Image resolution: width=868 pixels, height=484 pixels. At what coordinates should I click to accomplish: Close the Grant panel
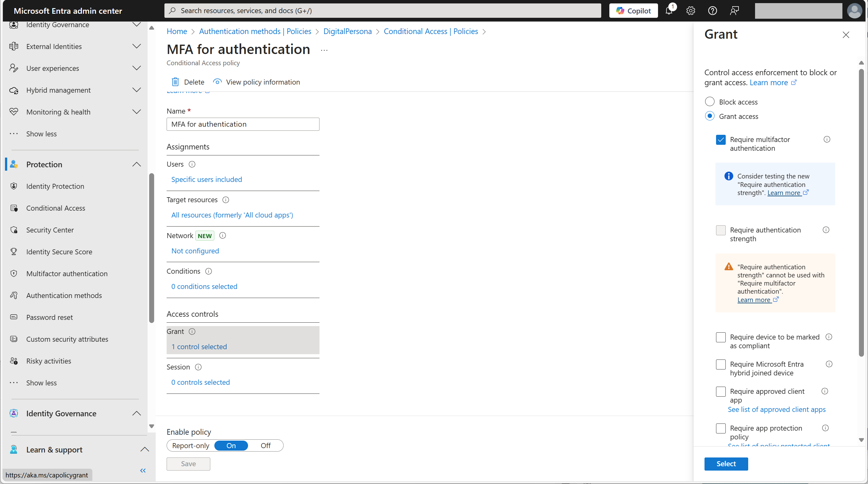tap(846, 35)
